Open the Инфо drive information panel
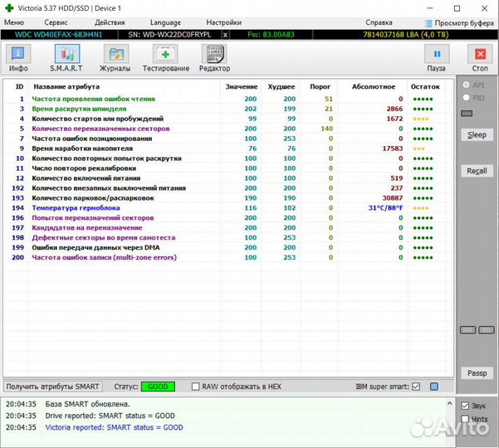 coord(18,59)
